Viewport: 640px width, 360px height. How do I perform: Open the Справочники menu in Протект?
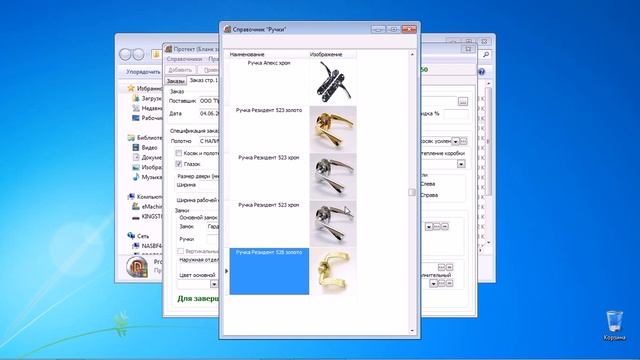point(184,59)
